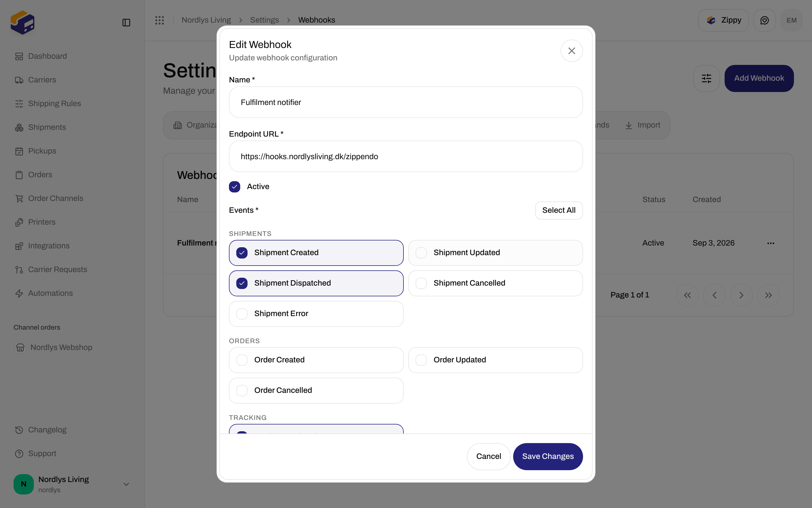Screen dimensions: 812x508
Task: Open row actions ellipsis for Fulfilment webhook
Action: [771, 243]
